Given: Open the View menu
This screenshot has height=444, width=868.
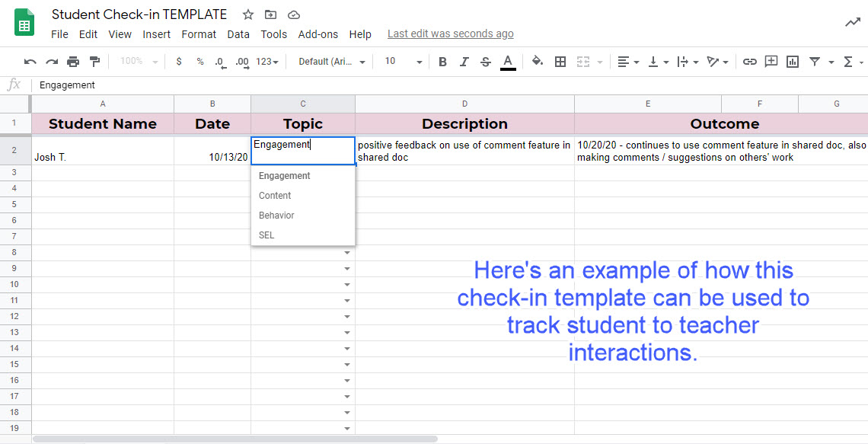Looking at the screenshot, I should [120, 34].
